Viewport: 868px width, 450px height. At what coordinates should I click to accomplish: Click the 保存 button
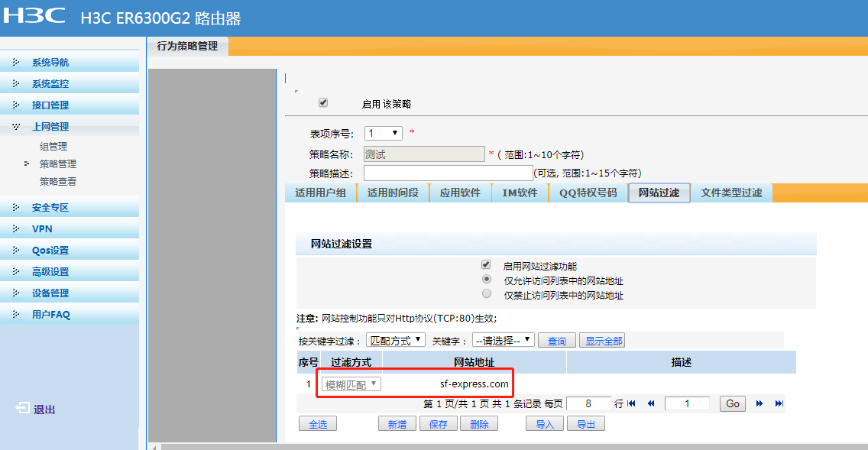[x=438, y=424]
